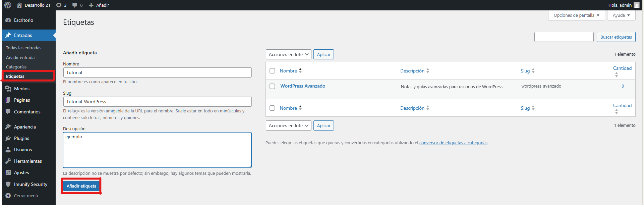This screenshot has height=205, width=644.
Task: Open Imunify Security in sidebar
Action: 31,184
